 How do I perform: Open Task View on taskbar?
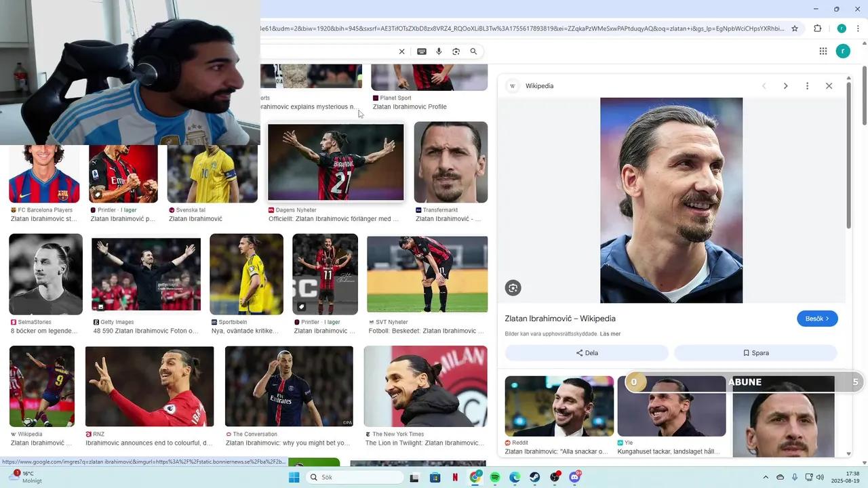click(414, 477)
